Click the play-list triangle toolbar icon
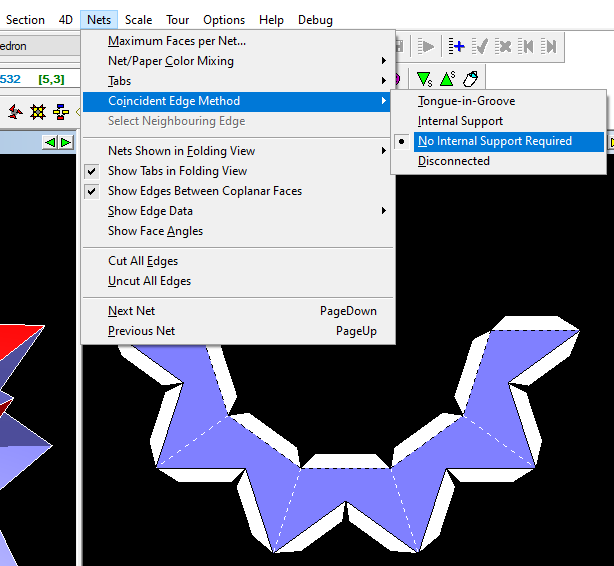This screenshot has width=614, height=566. coord(425,47)
